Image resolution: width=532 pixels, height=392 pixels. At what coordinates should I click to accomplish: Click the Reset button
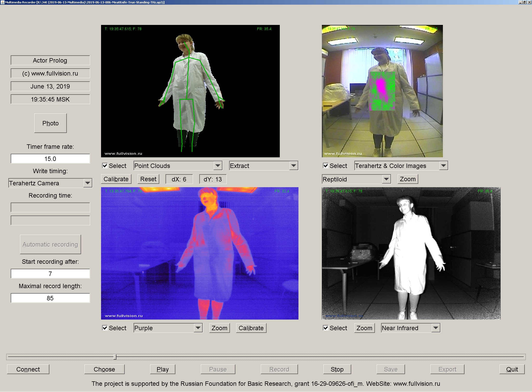click(148, 179)
